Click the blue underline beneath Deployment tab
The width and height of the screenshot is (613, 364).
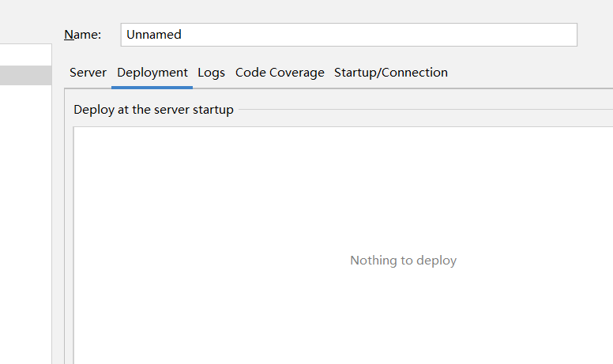(x=152, y=87)
